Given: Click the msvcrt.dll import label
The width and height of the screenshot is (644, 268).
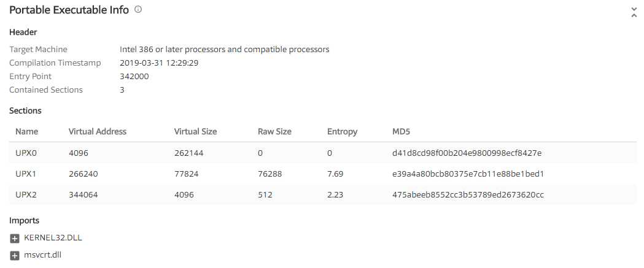Looking at the screenshot, I should (42, 255).
